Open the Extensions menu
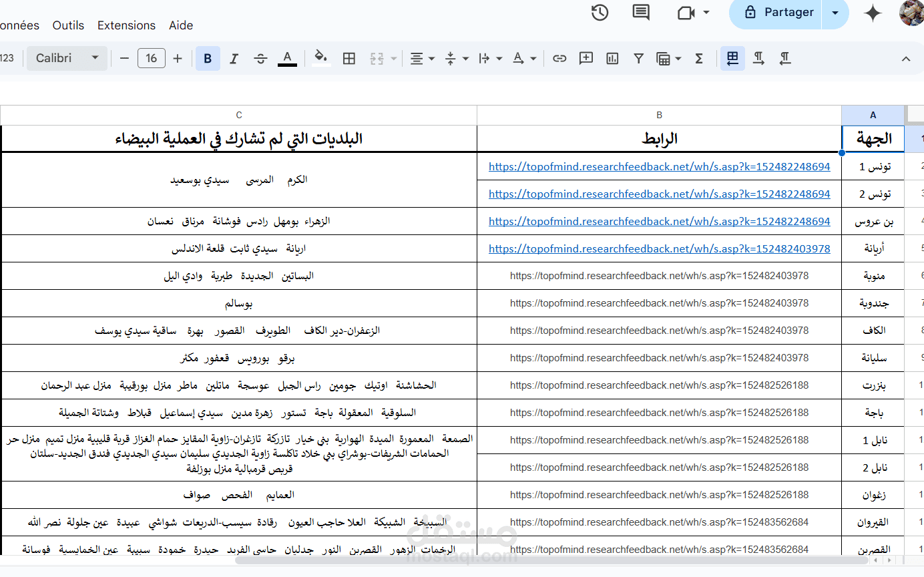 [x=126, y=25]
